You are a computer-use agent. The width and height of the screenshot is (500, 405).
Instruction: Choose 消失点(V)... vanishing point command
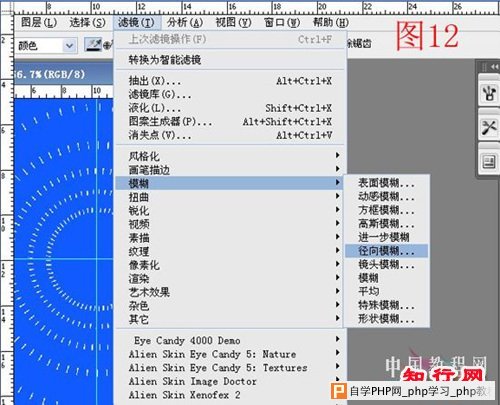click(230, 135)
